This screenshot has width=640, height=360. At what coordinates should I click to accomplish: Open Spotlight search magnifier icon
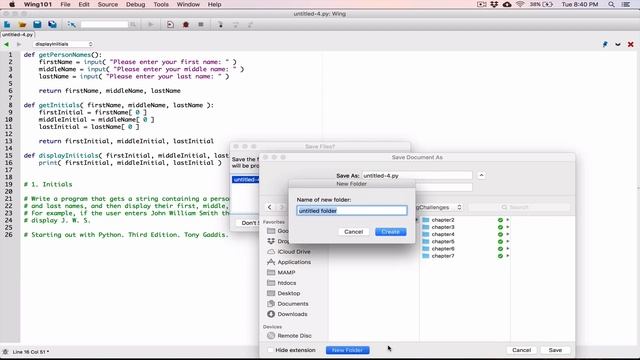(611, 4)
